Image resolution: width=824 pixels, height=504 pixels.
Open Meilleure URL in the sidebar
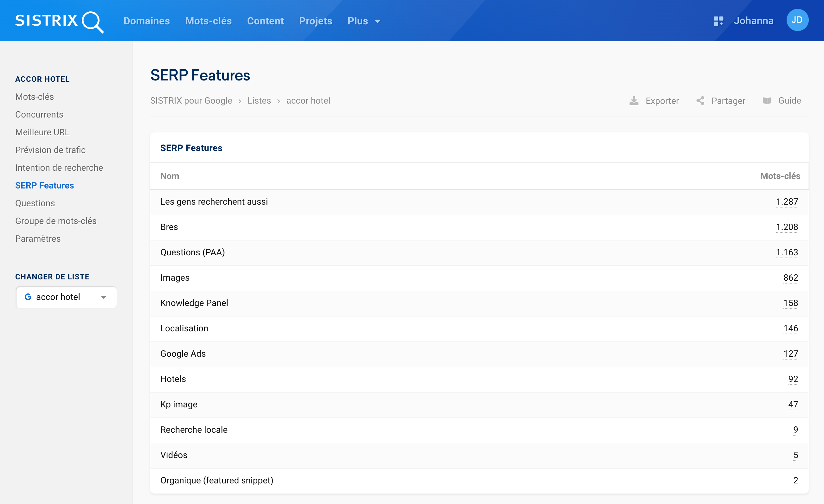pos(42,132)
